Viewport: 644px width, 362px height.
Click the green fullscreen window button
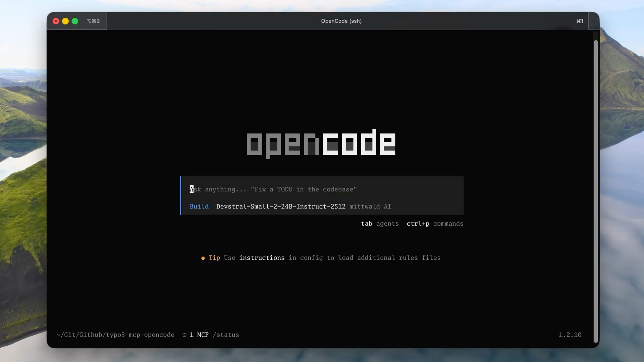75,21
